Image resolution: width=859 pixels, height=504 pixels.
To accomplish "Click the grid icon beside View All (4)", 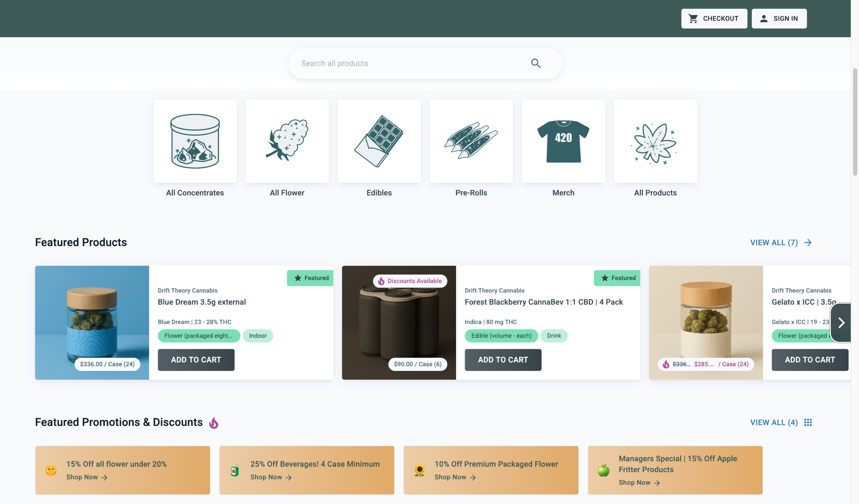I will [x=808, y=422].
